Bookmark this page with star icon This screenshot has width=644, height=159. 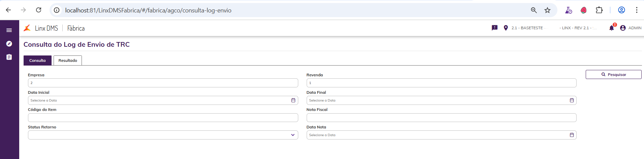click(548, 10)
